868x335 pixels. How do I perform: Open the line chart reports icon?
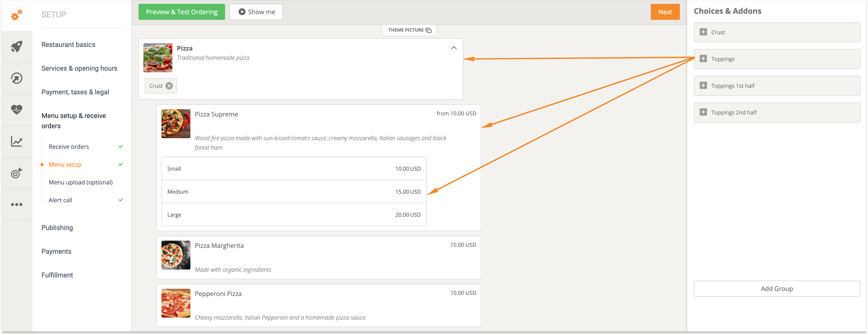point(16,141)
